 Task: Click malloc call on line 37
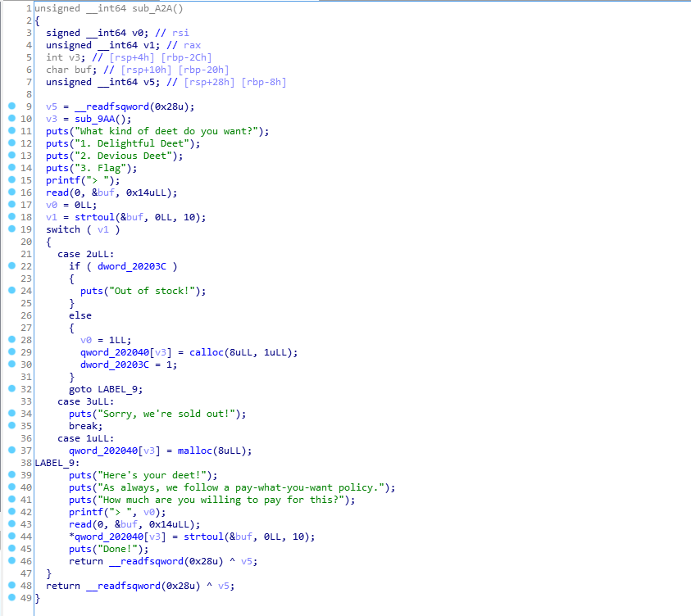(195, 451)
